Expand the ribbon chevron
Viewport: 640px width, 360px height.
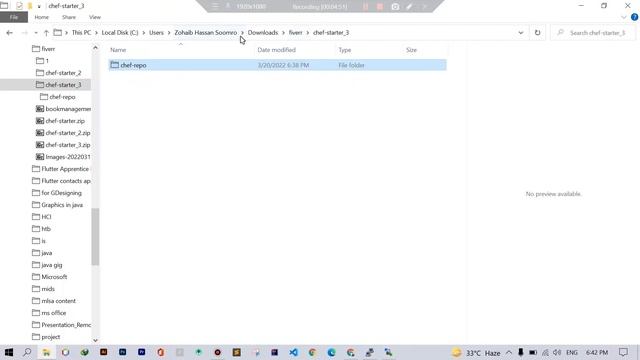click(623, 17)
